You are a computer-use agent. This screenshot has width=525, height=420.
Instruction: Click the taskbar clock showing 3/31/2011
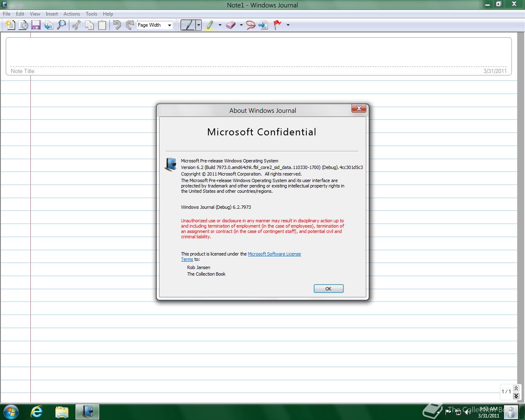click(x=488, y=412)
